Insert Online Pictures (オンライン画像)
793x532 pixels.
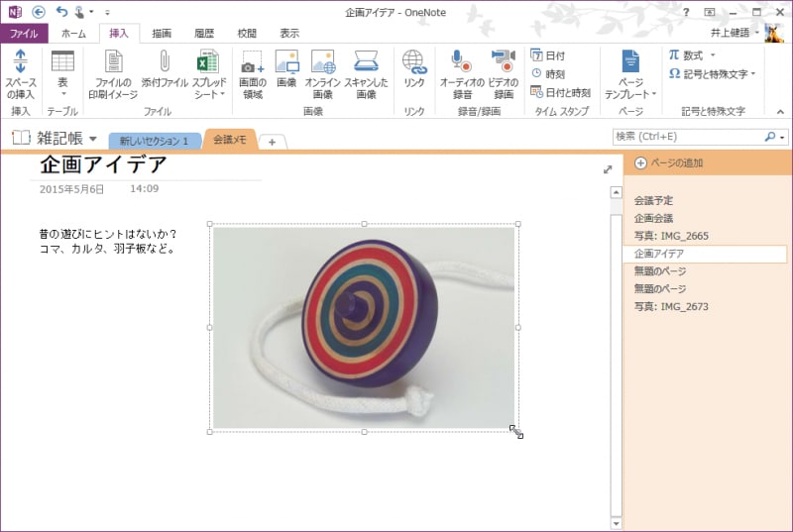323,73
